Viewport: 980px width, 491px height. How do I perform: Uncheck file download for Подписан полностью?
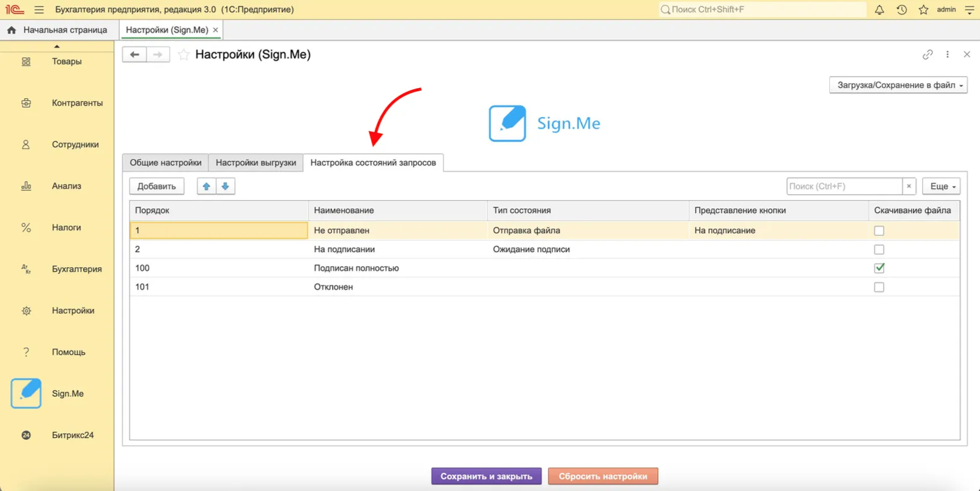(879, 268)
